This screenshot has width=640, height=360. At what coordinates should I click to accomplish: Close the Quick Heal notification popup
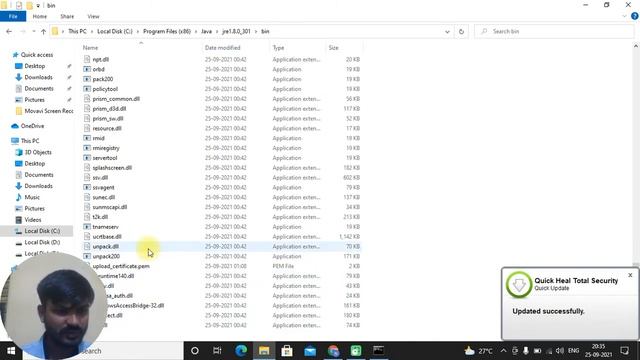(x=630, y=275)
